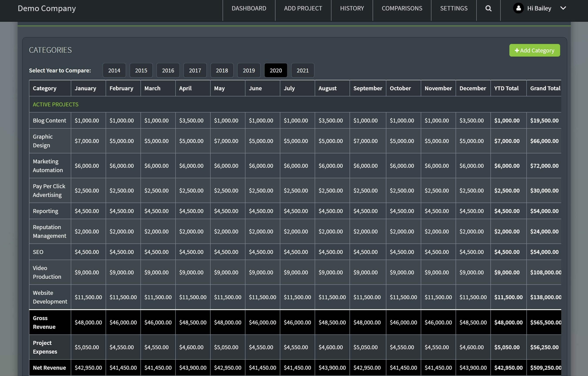Select year 2018 to compare

point(222,70)
